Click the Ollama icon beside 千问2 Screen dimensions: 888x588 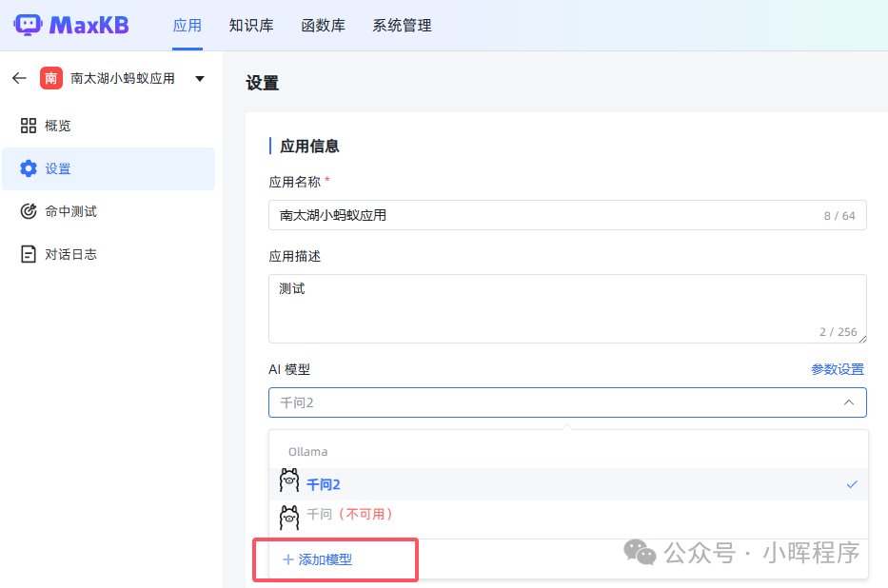coord(289,481)
